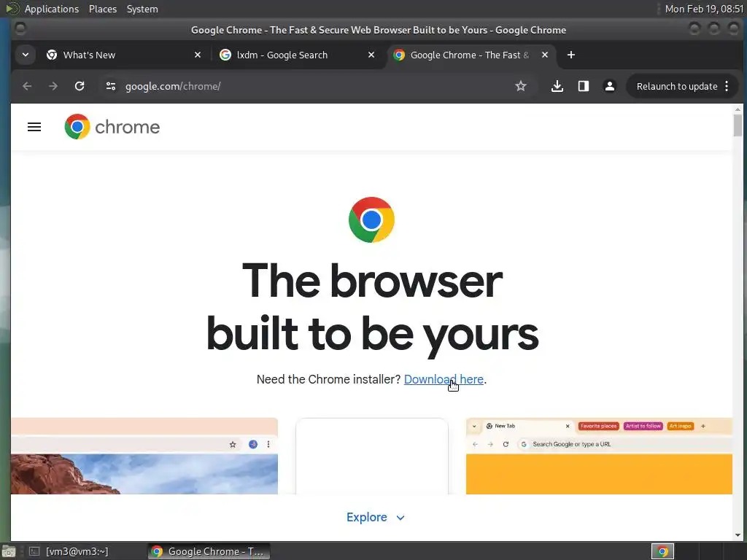Image resolution: width=747 pixels, height=560 pixels.
Task: Click the address bar URL field
Action: tap(314, 86)
